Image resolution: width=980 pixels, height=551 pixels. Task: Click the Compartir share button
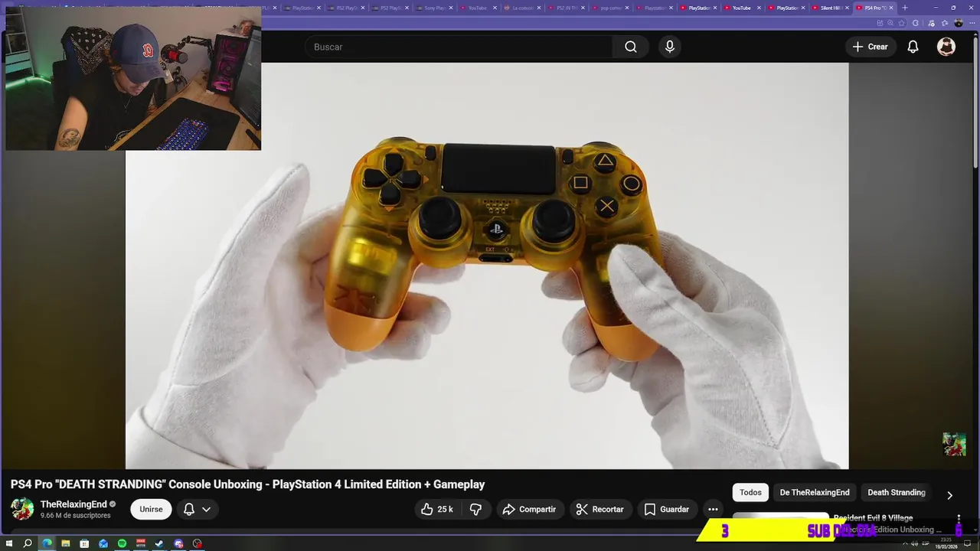(x=530, y=509)
